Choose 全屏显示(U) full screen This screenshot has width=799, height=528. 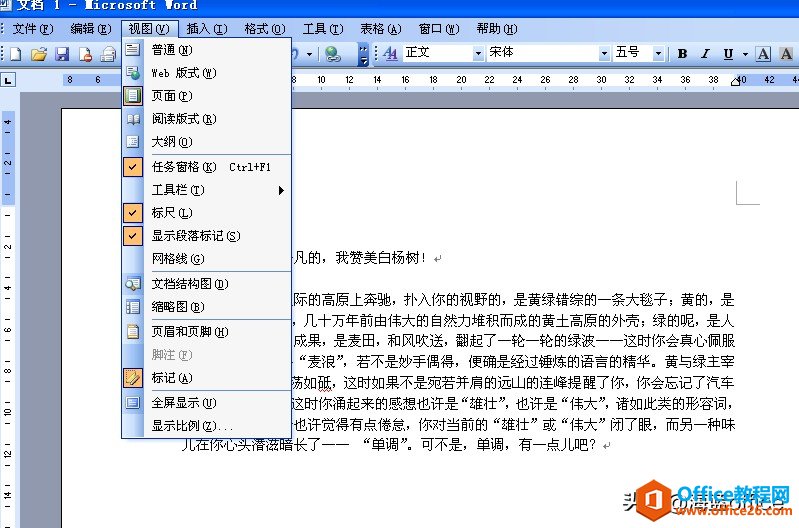click(207, 403)
